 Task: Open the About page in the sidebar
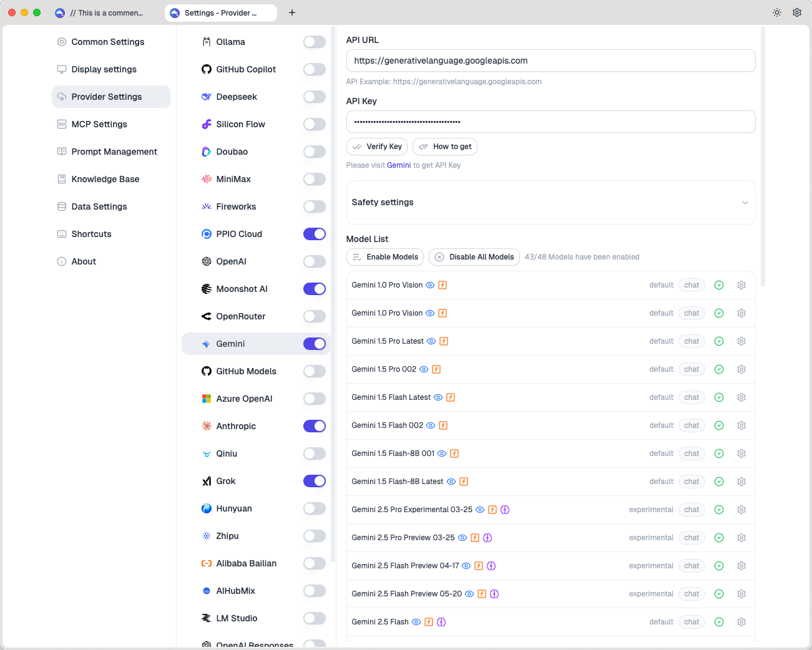click(x=111, y=261)
